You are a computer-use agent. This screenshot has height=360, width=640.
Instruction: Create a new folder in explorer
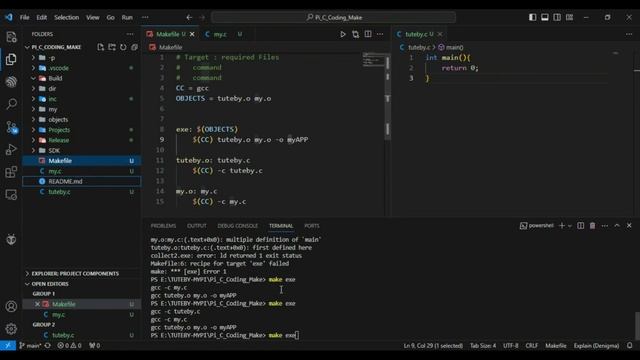112,47
